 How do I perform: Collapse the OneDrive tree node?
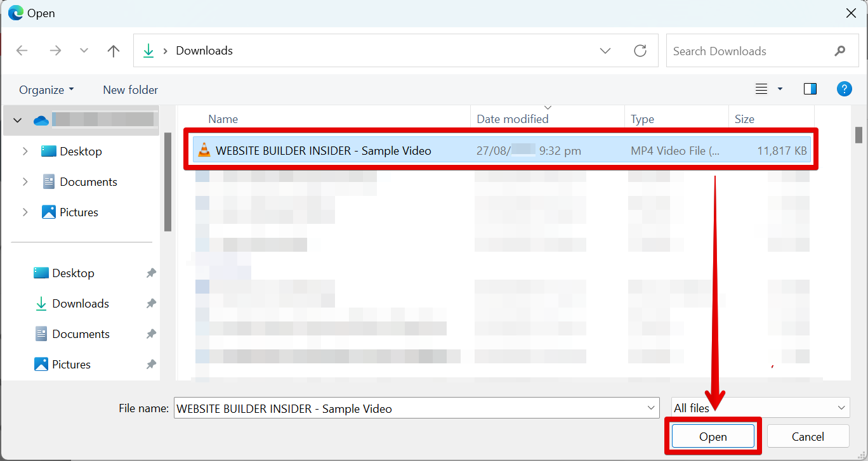click(17, 120)
